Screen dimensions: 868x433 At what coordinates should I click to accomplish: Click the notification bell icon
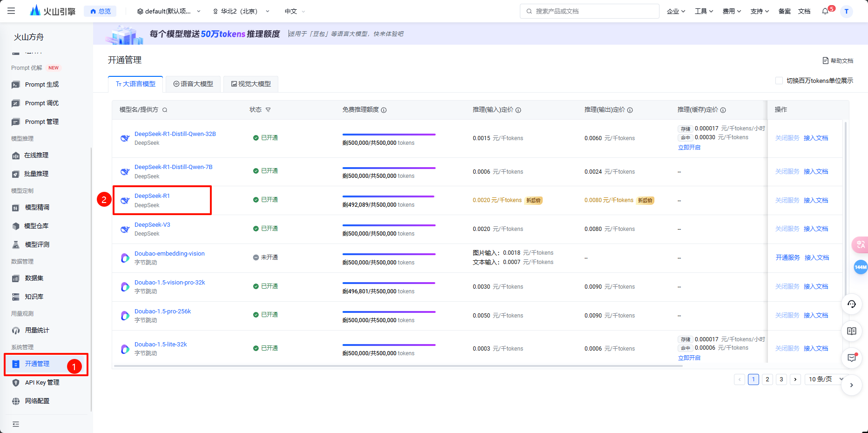click(825, 11)
